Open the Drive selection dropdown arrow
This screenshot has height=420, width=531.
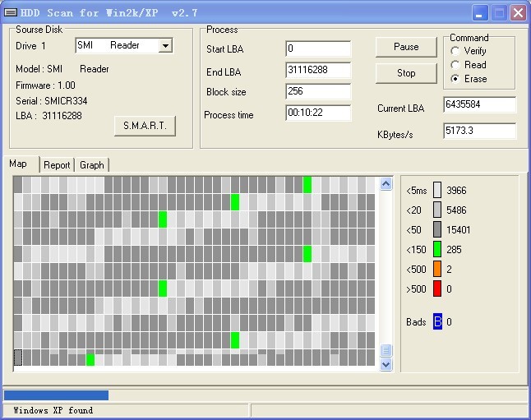(x=165, y=45)
